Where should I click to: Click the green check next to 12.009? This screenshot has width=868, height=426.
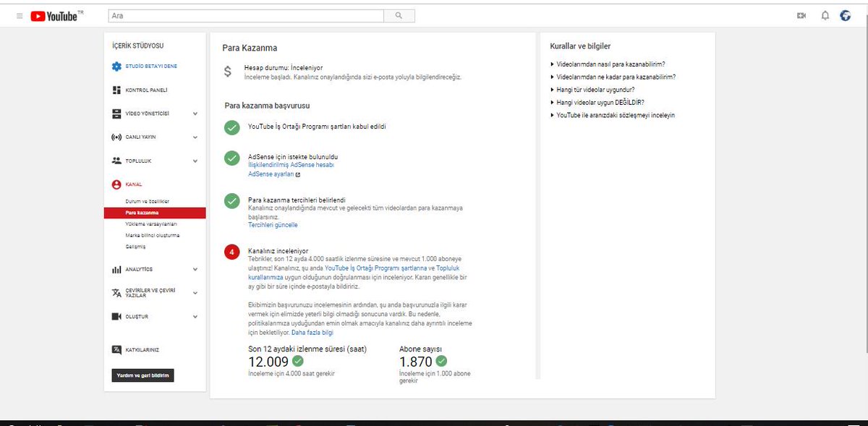(297, 360)
